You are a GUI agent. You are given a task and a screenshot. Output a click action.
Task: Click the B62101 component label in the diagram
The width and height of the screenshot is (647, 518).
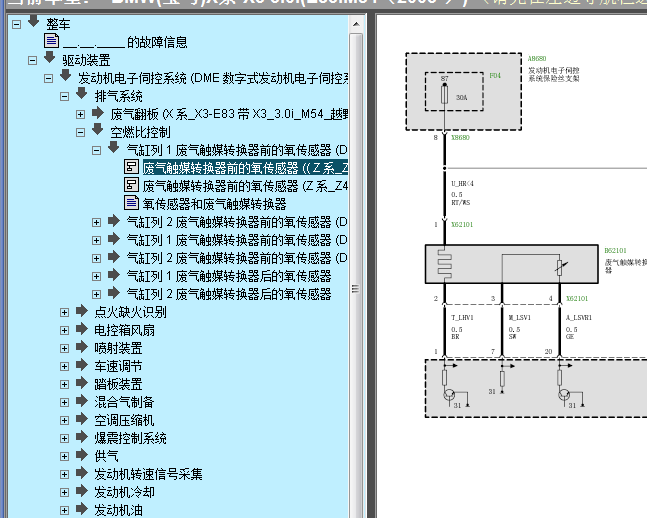point(615,252)
